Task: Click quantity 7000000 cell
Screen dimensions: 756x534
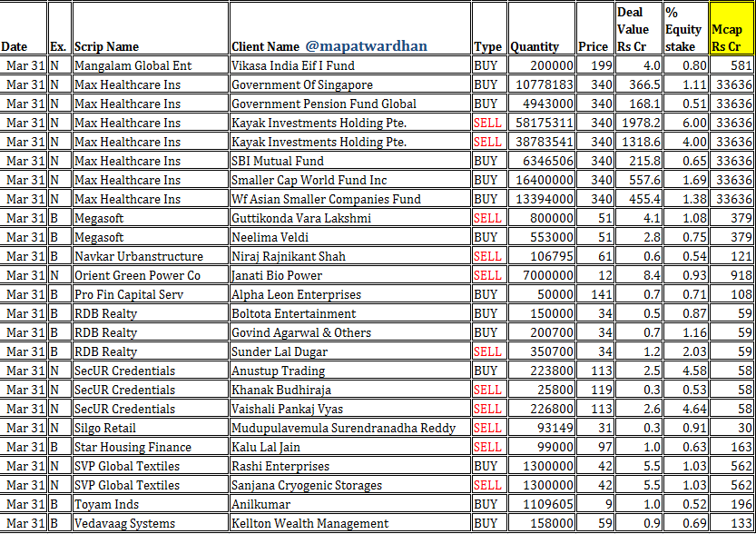Action: (x=541, y=275)
